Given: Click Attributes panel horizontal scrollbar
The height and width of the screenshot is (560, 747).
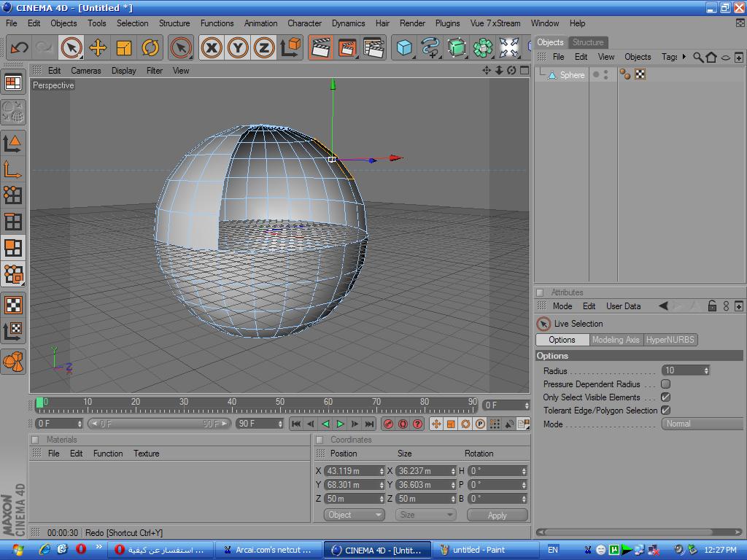Looking at the screenshot, I should [638, 532].
